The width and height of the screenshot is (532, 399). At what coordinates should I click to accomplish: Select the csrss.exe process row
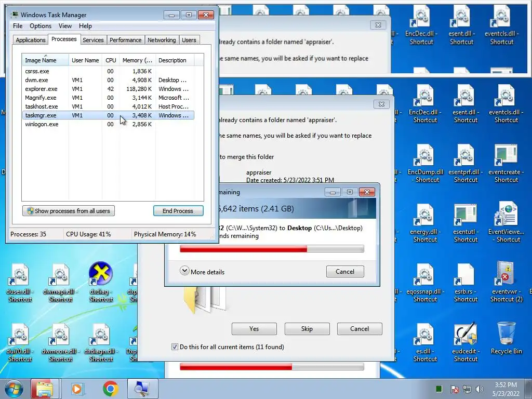click(108, 71)
